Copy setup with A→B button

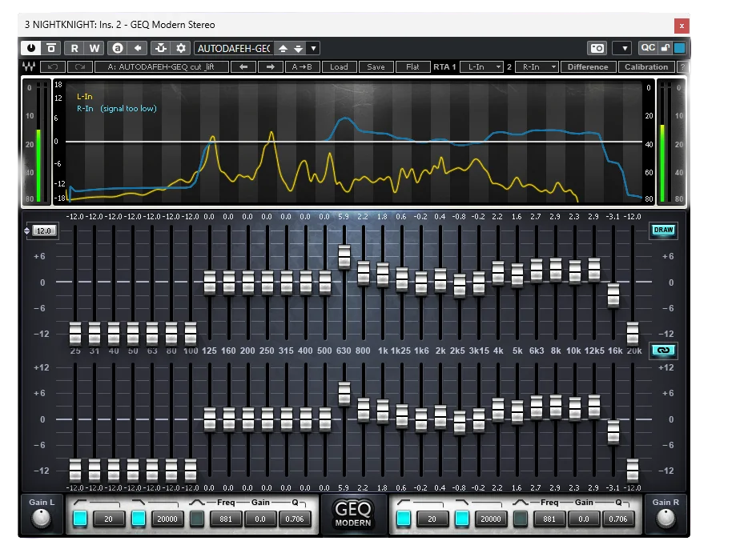[302, 67]
